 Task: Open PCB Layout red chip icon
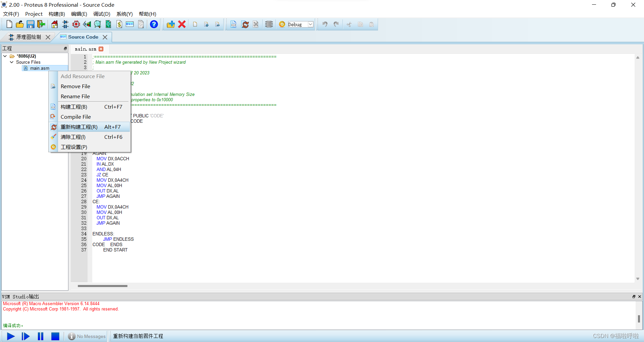[x=76, y=24]
